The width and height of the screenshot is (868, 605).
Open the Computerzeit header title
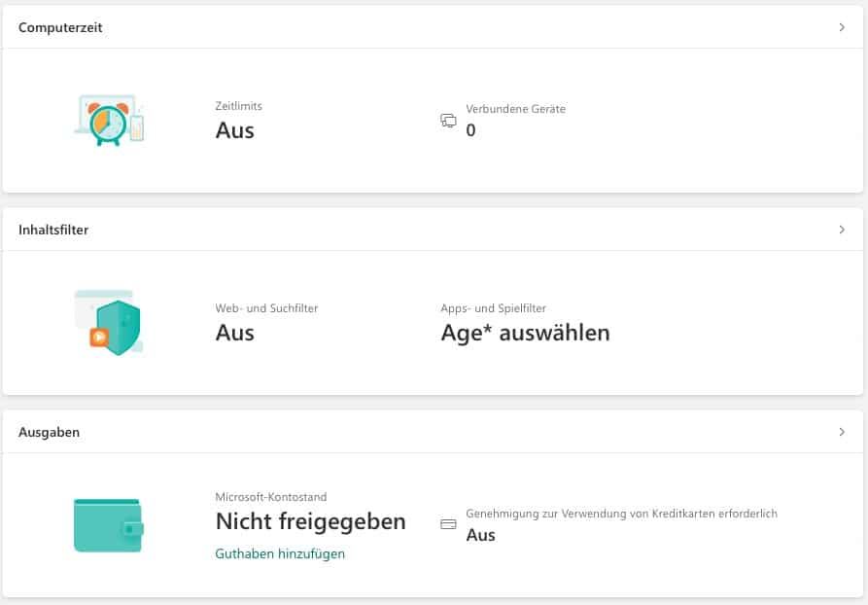pyautogui.click(x=60, y=27)
